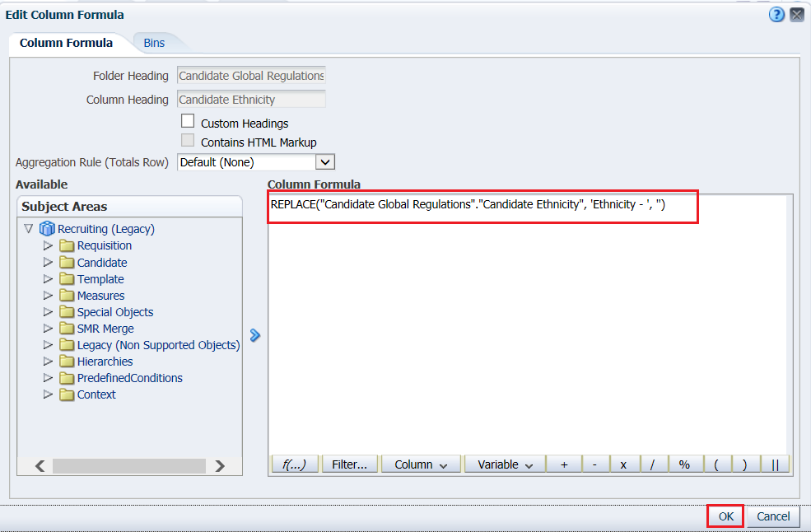811x532 pixels.
Task: Insert the plus operator
Action: (564, 464)
